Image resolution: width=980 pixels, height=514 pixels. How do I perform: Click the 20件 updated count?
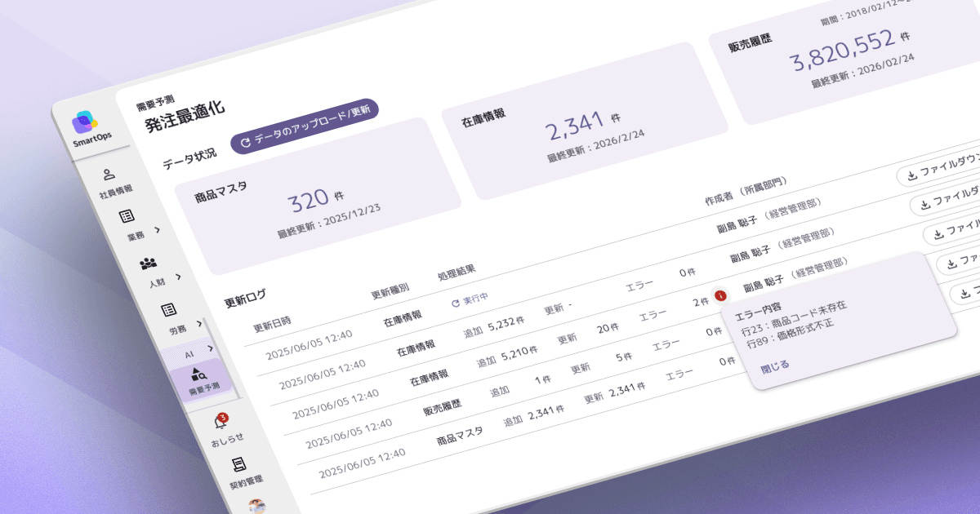pos(608,328)
